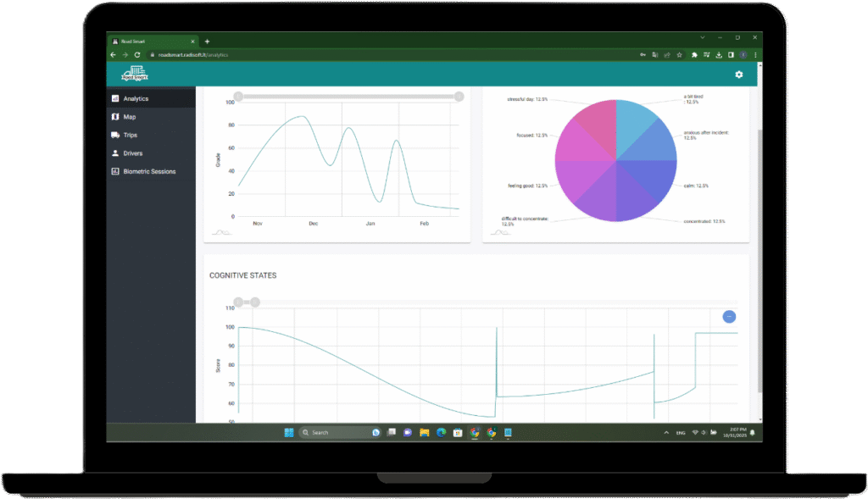Select Biometric Sessions in the sidebar
The width and height of the screenshot is (868, 499).
pos(149,172)
